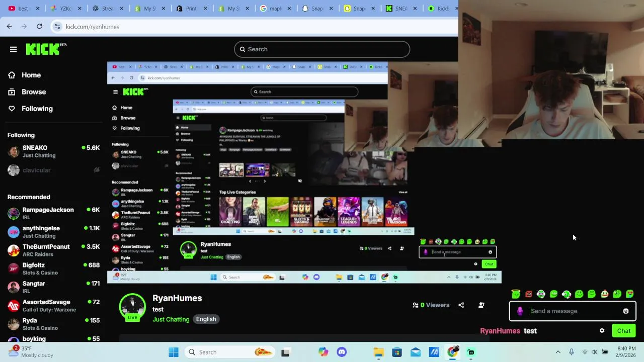Click the green Chat send button
Screen dimensions: 644x362
click(624, 331)
